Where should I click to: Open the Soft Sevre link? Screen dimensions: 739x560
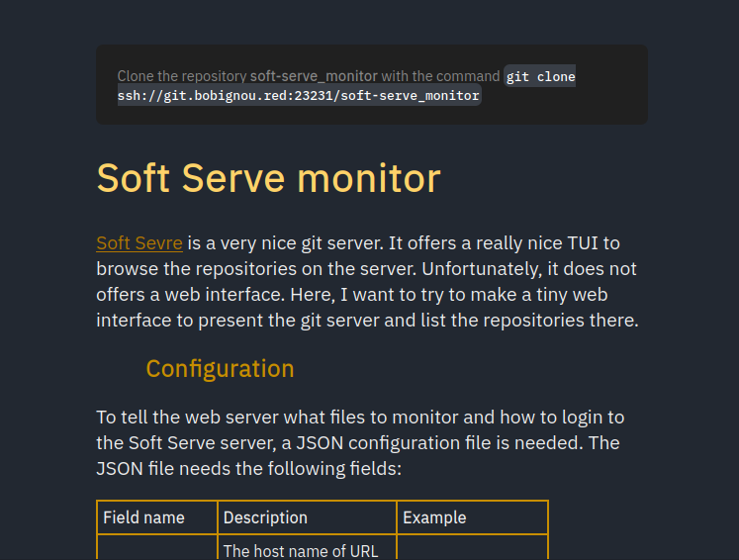(x=139, y=243)
